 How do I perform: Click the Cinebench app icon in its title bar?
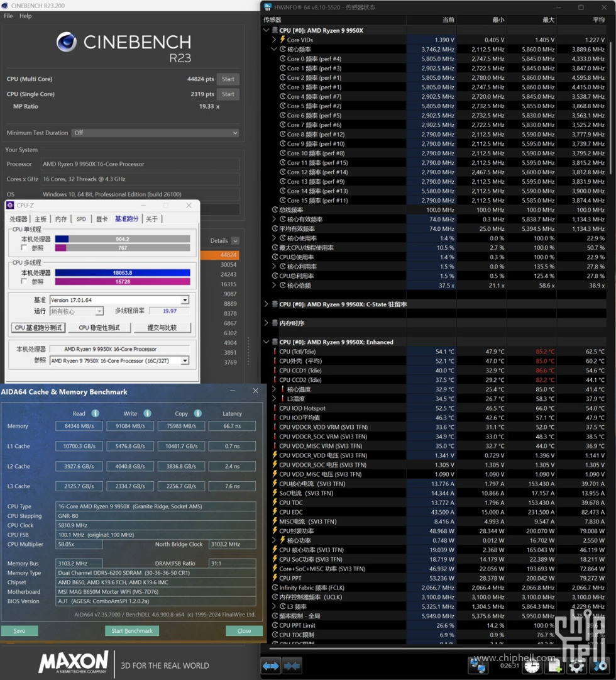(5, 6)
